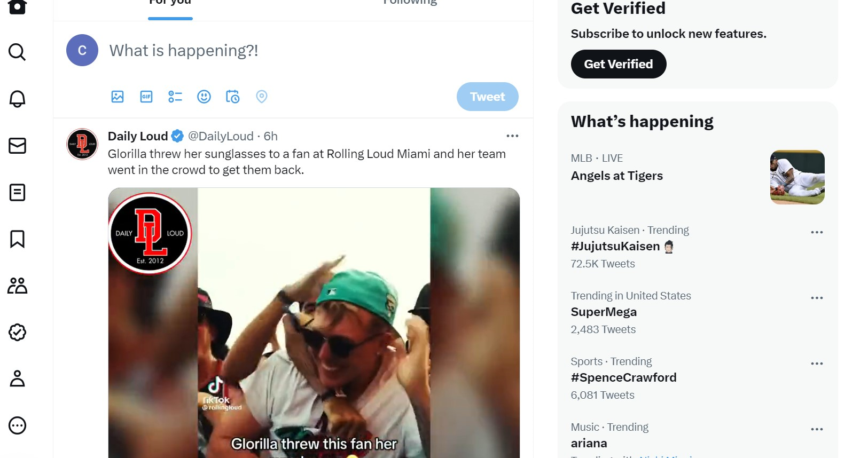Open the Explore search icon in sidebar
This screenshot has height=458, width=868.
17,52
